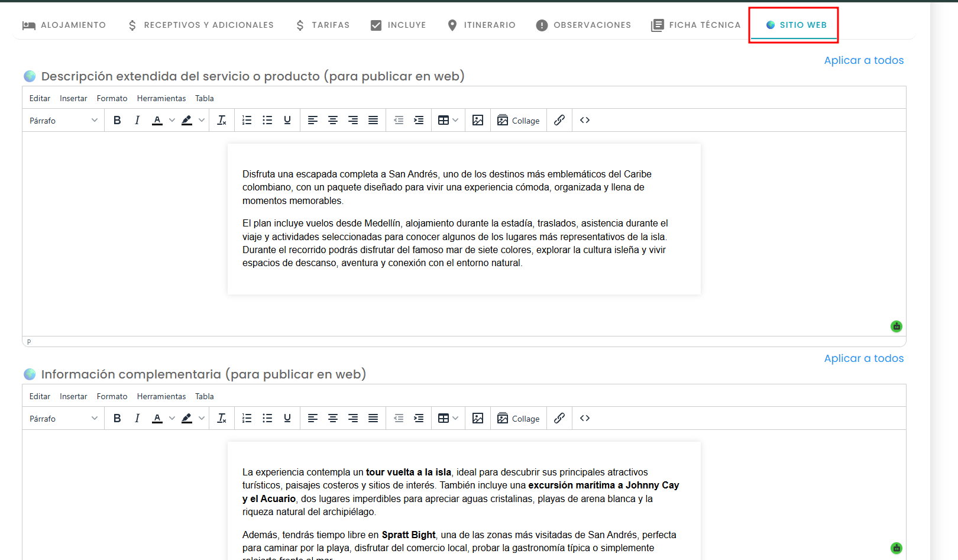Toggle underline in Información complementaria editor
Viewport: 958px width, 560px height.
(x=287, y=418)
